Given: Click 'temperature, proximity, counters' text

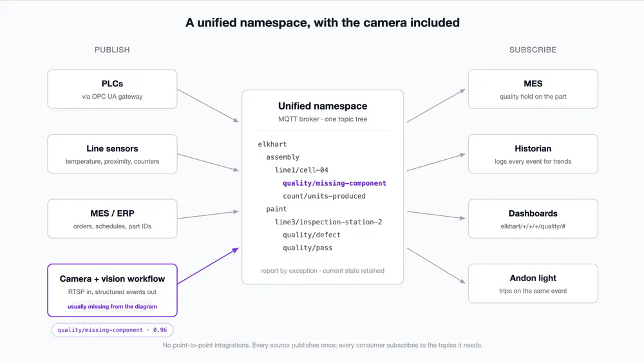Looking at the screenshot, I should click(112, 162).
